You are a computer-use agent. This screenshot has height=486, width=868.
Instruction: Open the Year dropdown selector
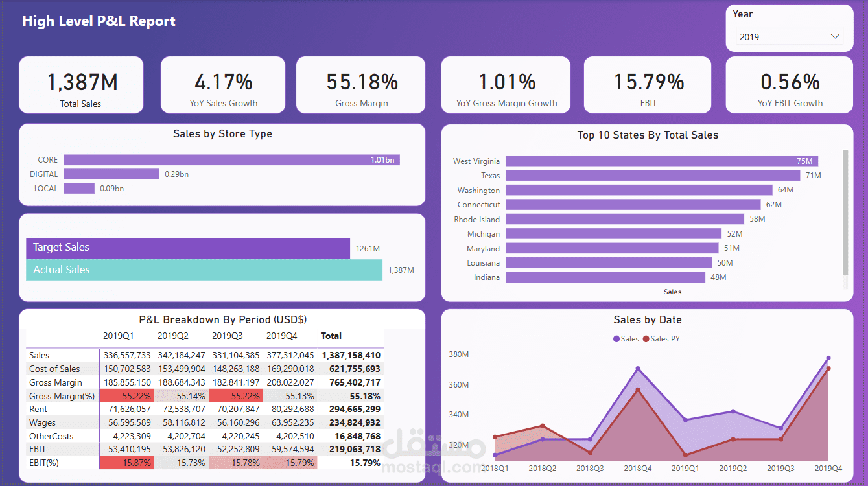pyautogui.click(x=788, y=37)
